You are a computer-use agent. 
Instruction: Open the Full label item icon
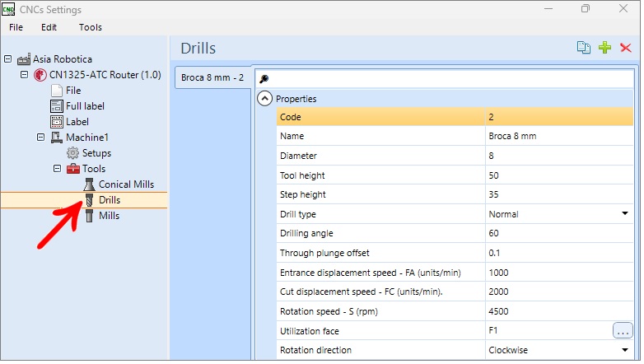[x=57, y=107]
